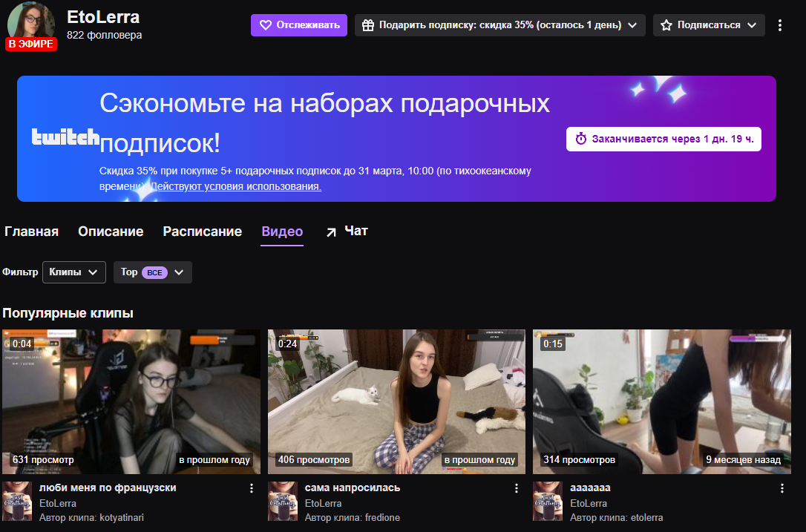This screenshot has height=532, width=806.
Task: Click the EtoLerra channel name heading
Action: click(x=103, y=17)
